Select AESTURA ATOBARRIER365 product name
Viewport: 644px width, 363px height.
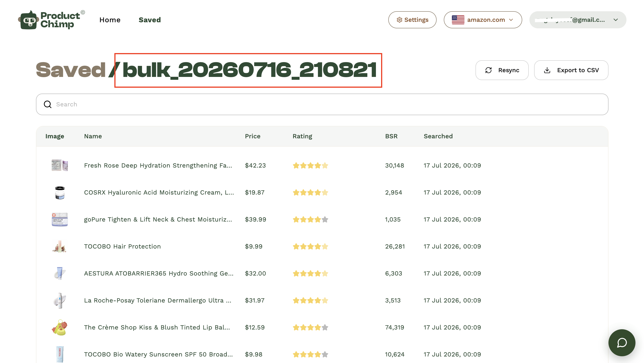[159, 274]
